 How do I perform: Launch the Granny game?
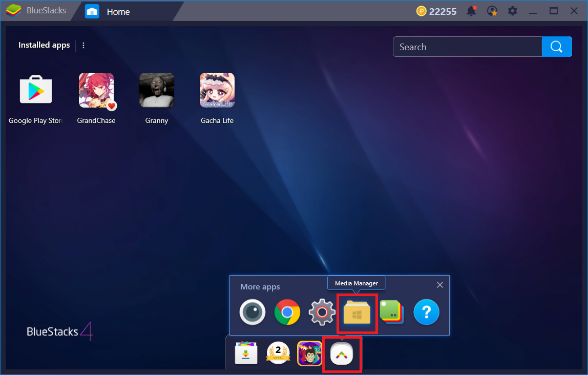157,90
